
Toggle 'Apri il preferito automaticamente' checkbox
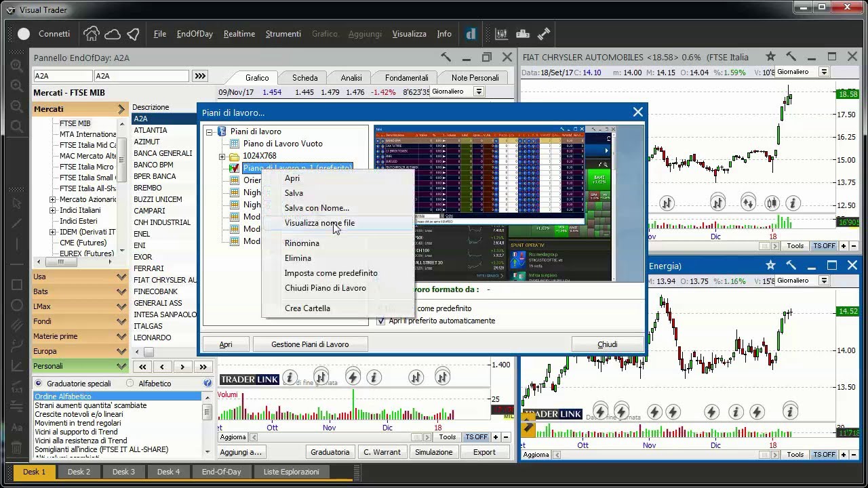380,321
